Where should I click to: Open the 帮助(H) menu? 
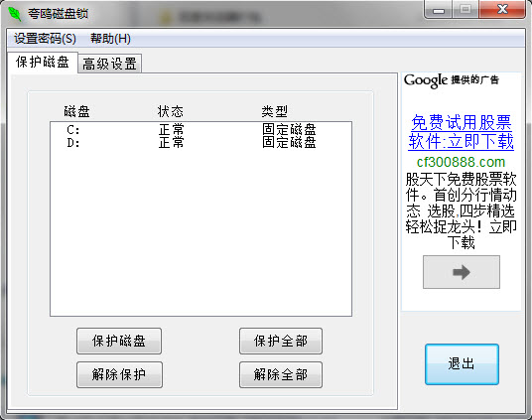[110, 39]
